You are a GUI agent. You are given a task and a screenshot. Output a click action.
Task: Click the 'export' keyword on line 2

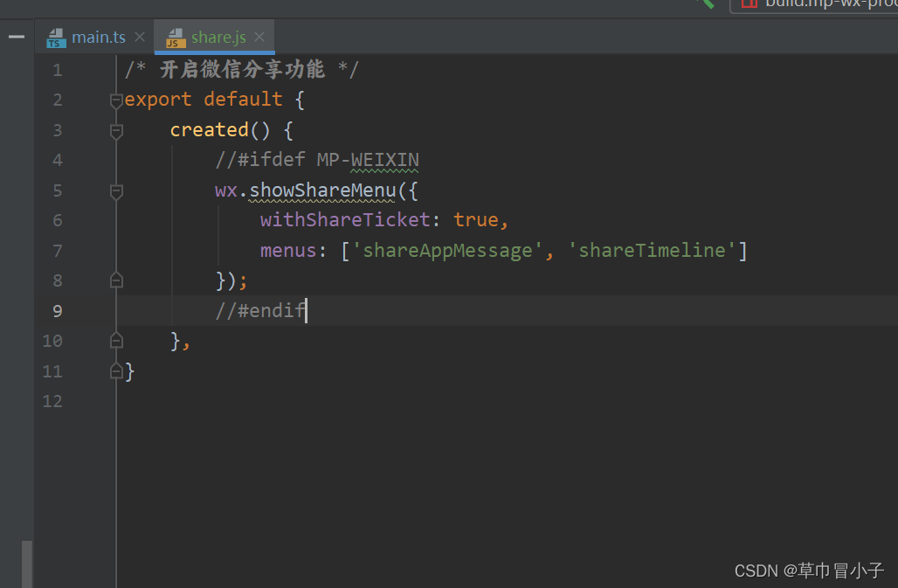click(157, 99)
